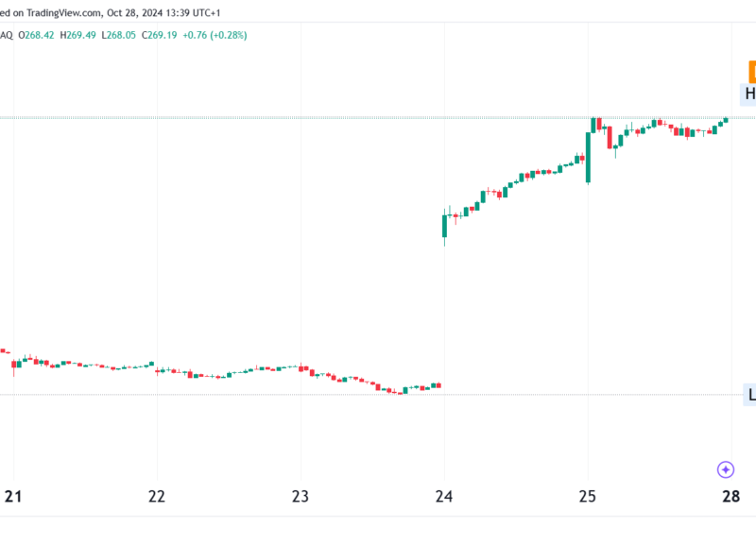The image size is (756, 545).
Task: Click date 24 on the time axis
Action: tap(444, 496)
